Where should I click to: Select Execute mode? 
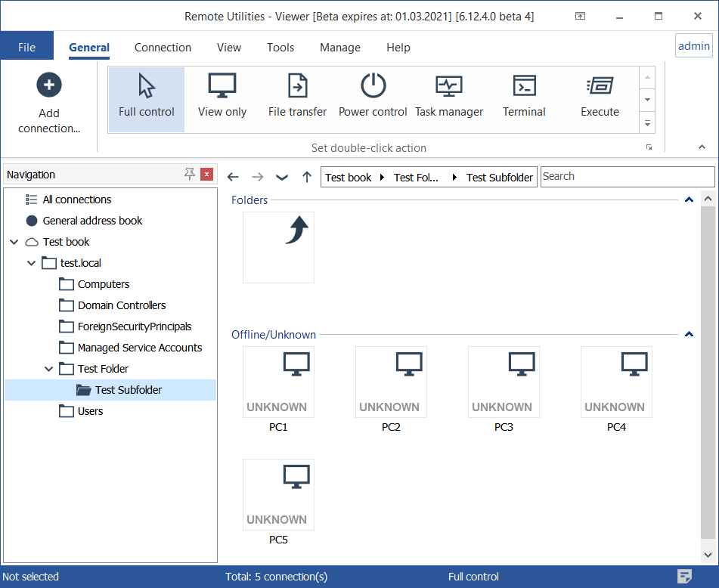(x=600, y=100)
